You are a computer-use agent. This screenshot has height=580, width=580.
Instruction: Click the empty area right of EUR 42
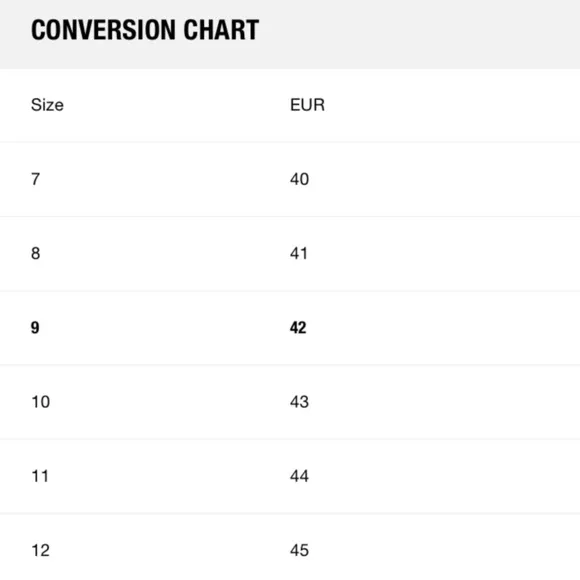[443, 328]
